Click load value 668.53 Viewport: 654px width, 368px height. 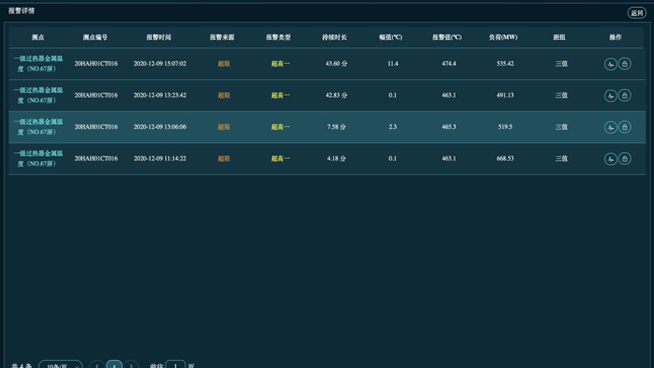(505, 159)
